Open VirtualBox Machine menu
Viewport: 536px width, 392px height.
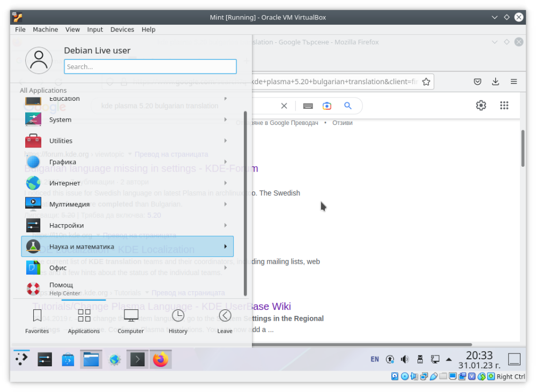(45, 29)
